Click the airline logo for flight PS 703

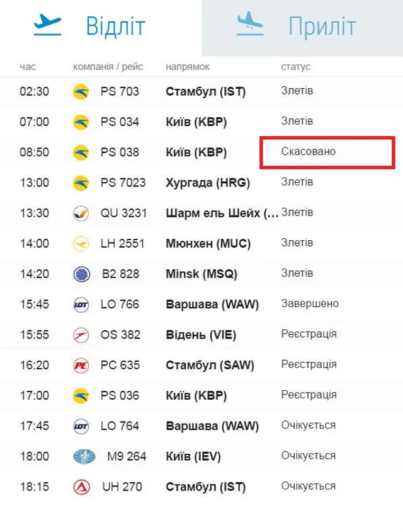tap(81, 91)
